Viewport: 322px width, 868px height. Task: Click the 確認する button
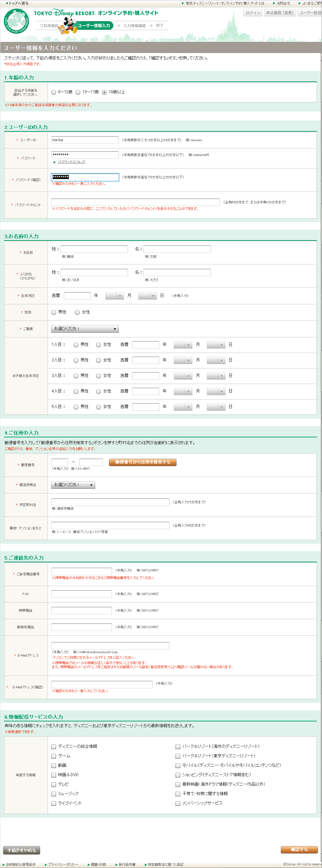click(x=299, y=849)
